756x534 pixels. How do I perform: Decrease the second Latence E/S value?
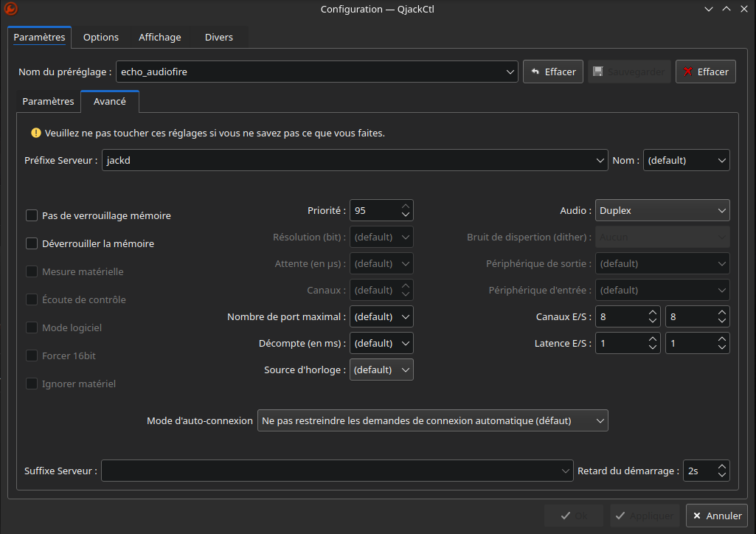point(722,347)
